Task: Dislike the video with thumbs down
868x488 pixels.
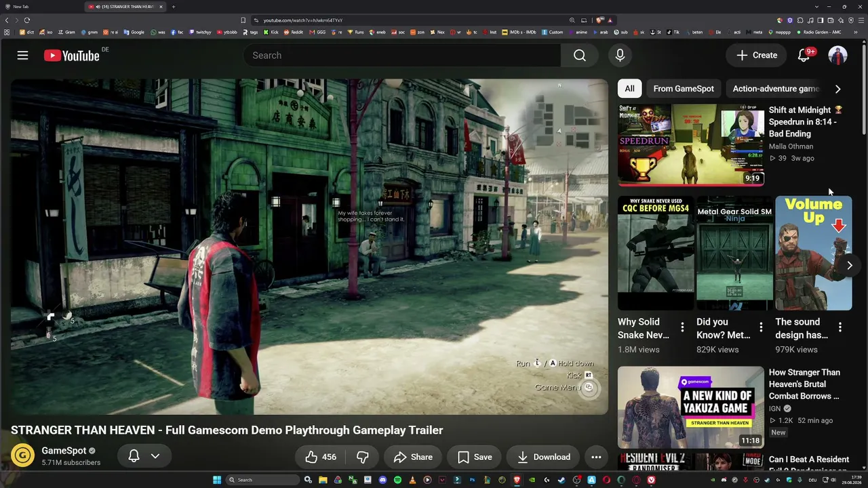Action: click(x=363, y=457)
